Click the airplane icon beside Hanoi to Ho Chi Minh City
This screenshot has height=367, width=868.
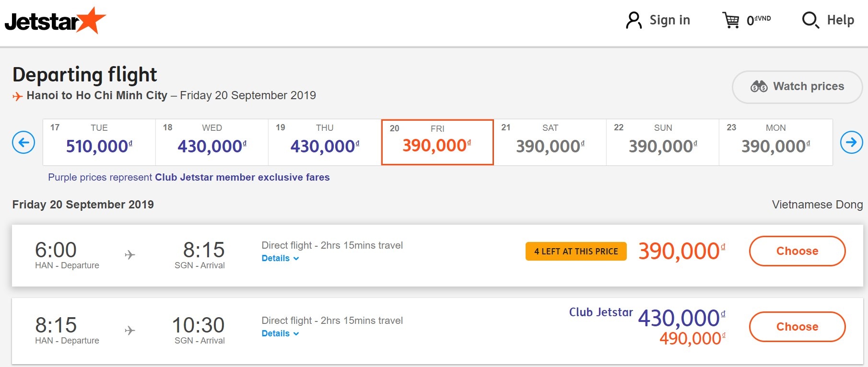pyautogui.click(x=17, y=95)
